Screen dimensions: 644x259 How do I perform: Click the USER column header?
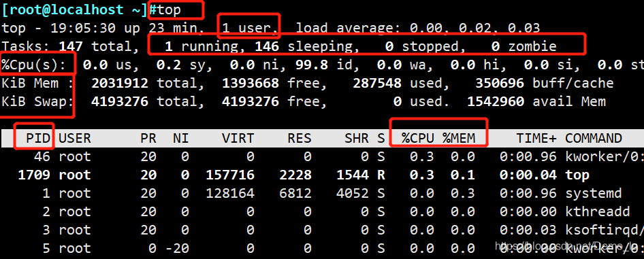pos(75,138)
